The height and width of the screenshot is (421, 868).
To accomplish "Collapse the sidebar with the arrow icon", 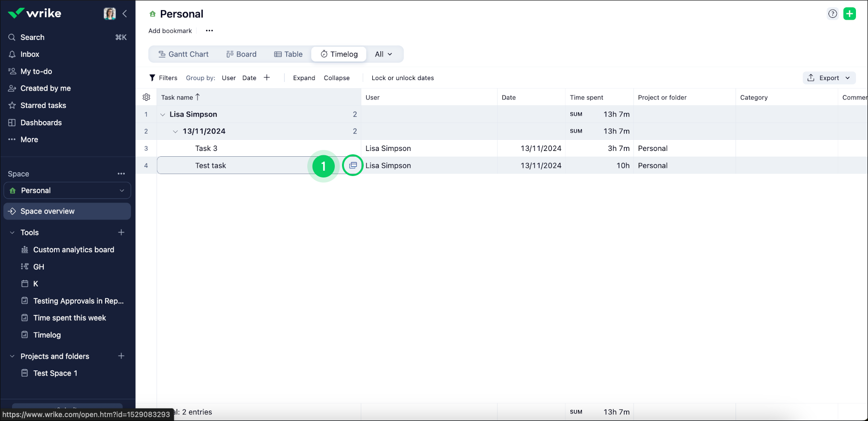I will [x=125, y=14].
